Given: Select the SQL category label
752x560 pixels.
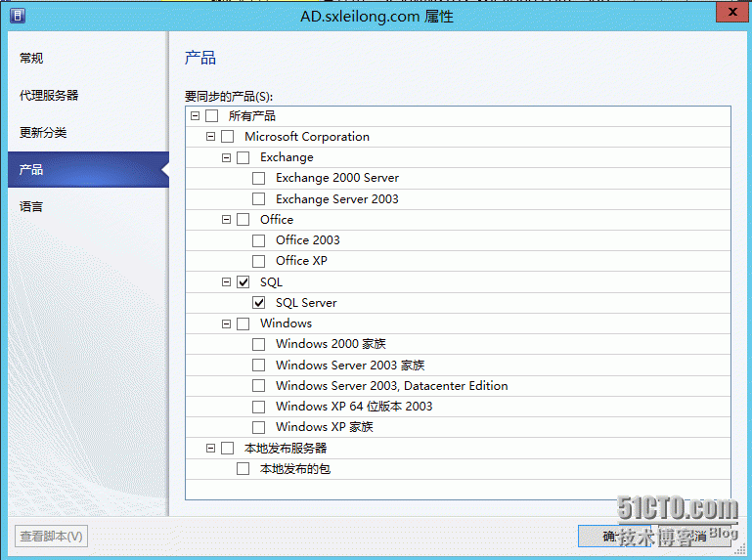Looking at the screenshot, I should point(271,281).
